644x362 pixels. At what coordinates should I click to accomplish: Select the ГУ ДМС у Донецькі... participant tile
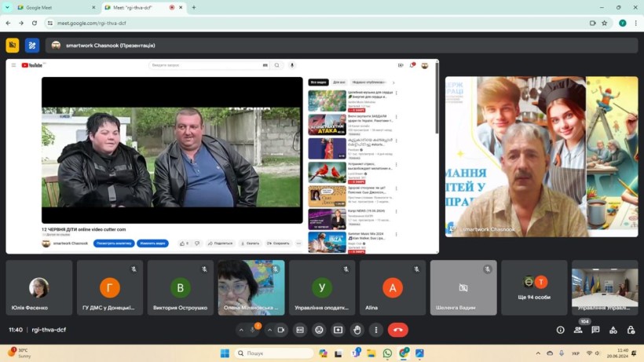pos(110,287)
